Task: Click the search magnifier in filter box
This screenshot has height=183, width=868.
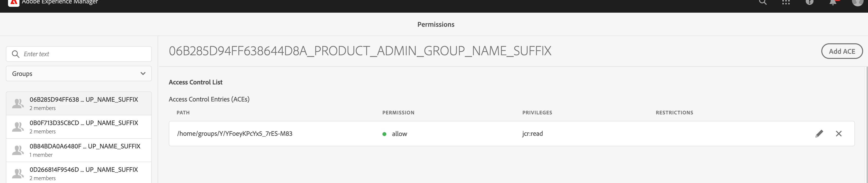Action: point(16,54)
